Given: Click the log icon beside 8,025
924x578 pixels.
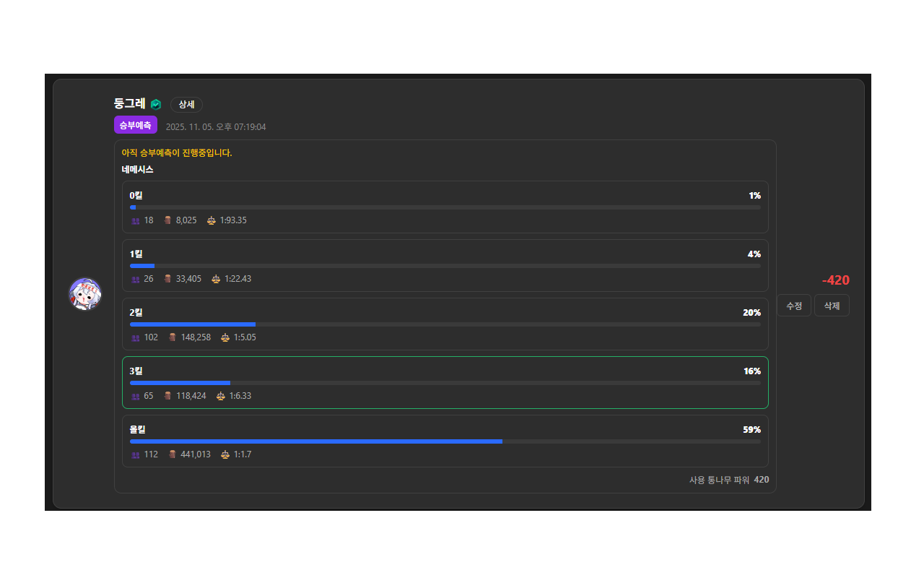Looking at the screenshot, I should coord(167,220).
